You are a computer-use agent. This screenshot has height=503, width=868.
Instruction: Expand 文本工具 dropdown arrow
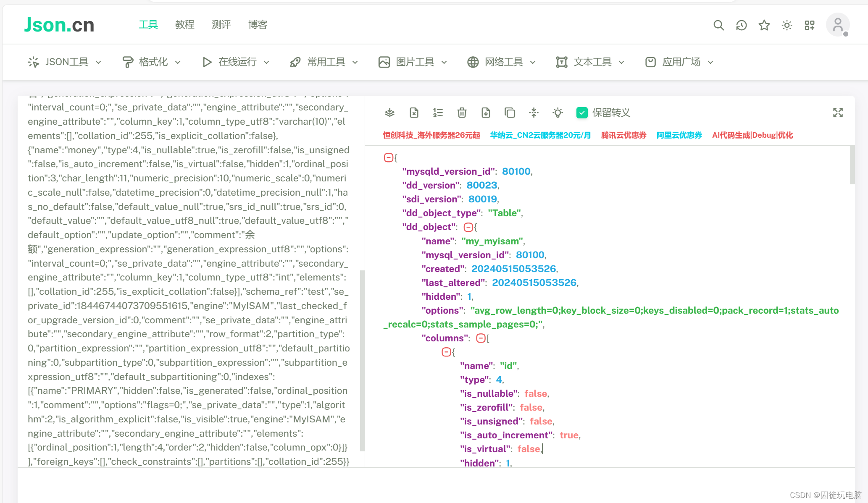pos(621,63)
